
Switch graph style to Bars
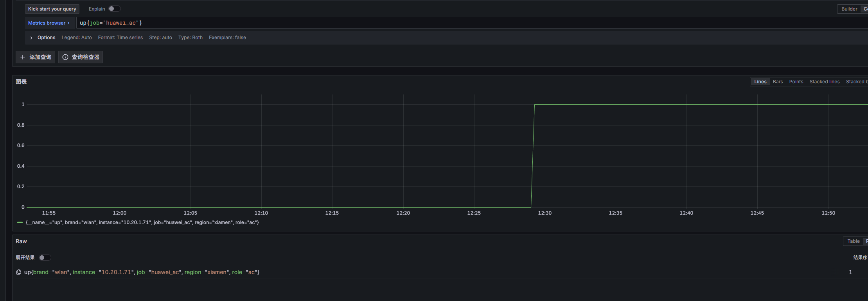(x=778, y=82)
